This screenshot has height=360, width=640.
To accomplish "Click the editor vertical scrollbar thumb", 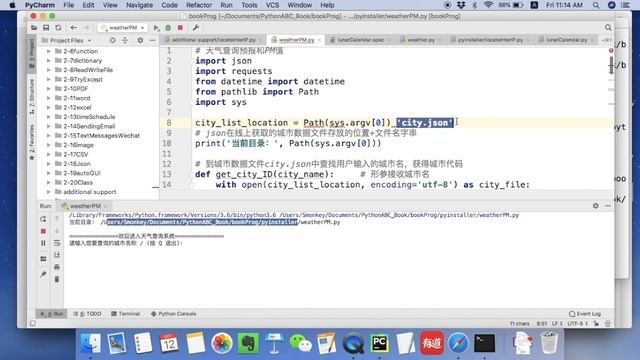I will click(x=611, y=65).
